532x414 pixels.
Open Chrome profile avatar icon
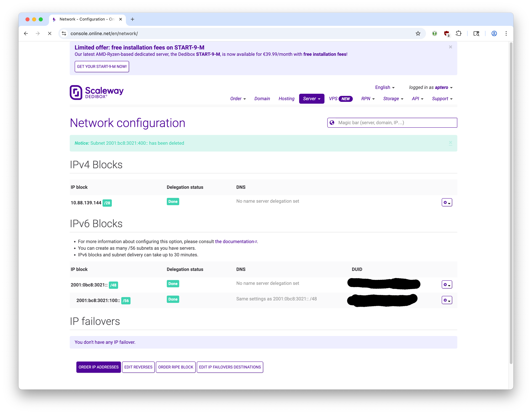coord(494,34)
